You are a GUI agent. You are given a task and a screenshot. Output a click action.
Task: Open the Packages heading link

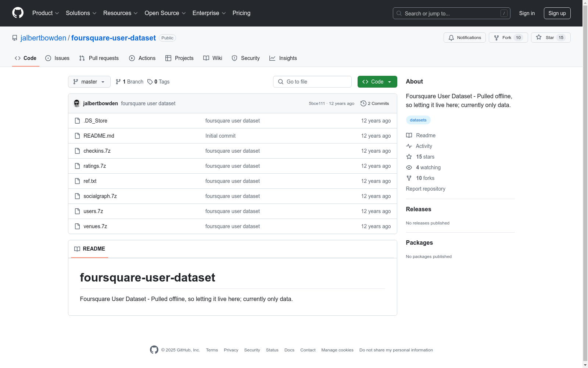419,243
